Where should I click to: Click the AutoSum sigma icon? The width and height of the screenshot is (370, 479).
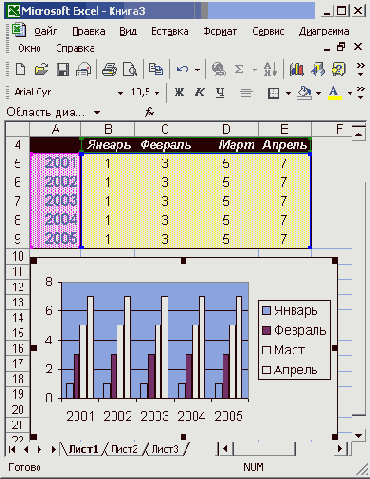point(239,69)
